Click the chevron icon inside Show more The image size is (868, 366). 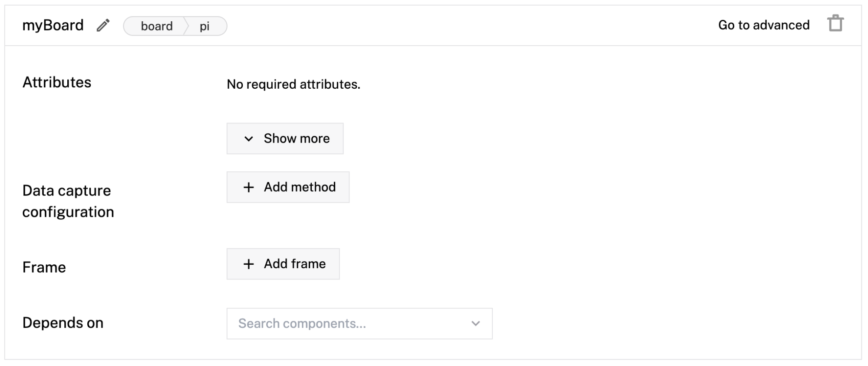pos(248,139)
